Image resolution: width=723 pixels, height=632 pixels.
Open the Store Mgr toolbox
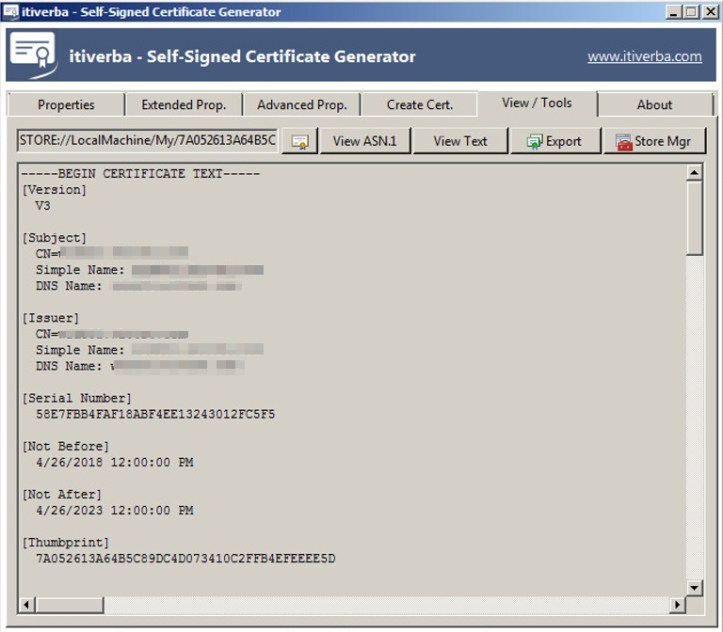[654, 141]
